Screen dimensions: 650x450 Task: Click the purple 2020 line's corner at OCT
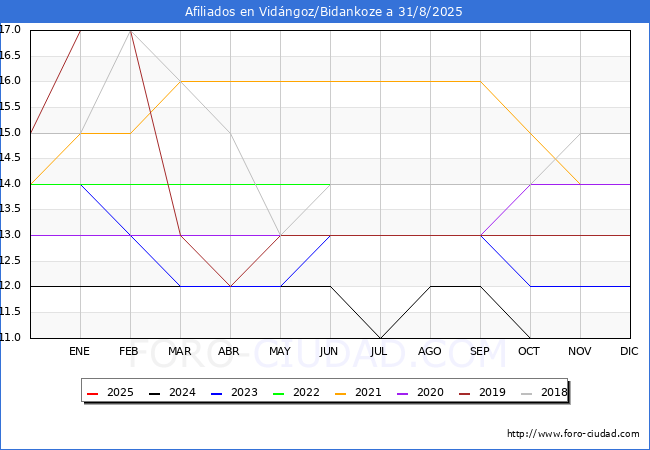[x=531, y=184]
